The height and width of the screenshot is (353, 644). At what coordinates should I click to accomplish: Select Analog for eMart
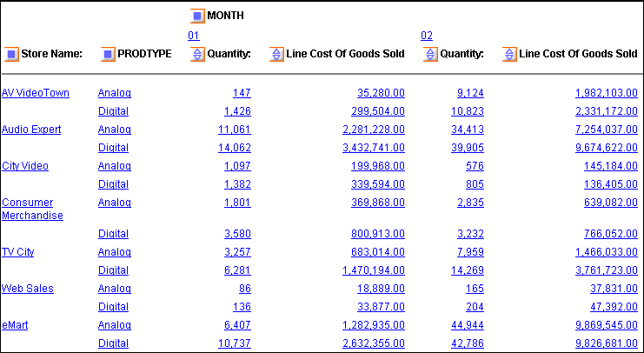pyautogui.click(x=115, y=326)
